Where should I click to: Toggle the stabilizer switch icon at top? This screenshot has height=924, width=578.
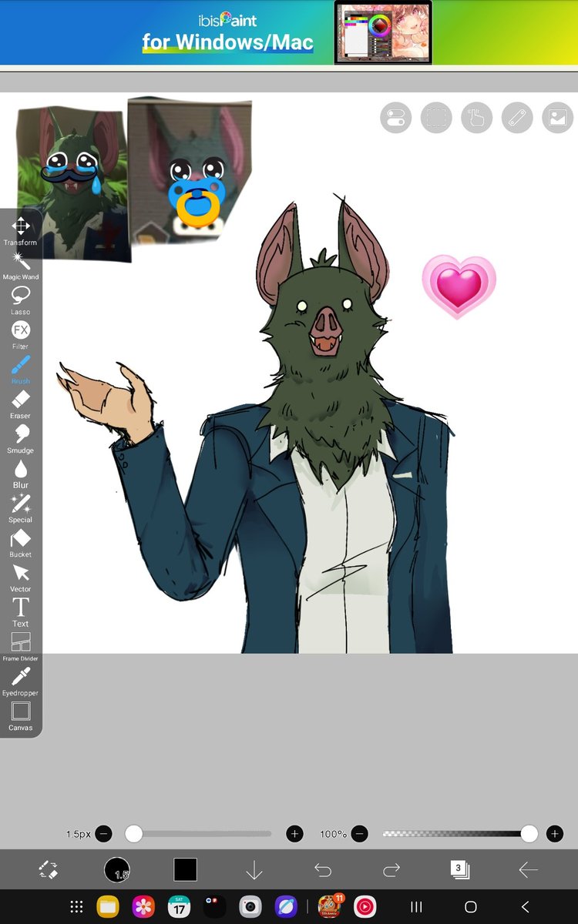[396, 118]
